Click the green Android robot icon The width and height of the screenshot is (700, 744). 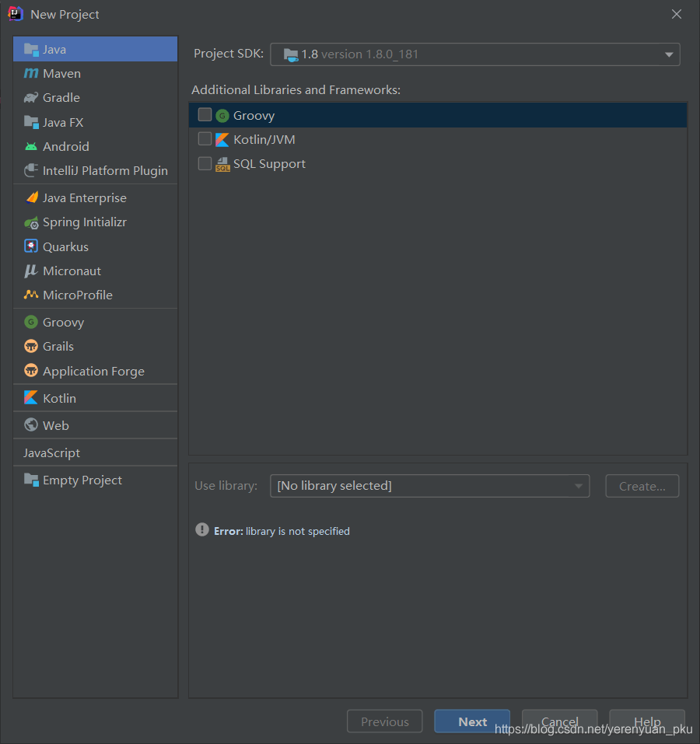click(x=31, y=146)
